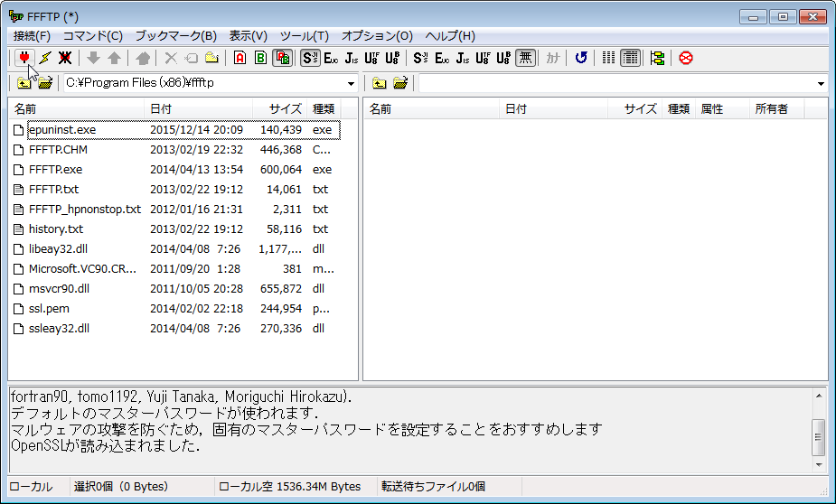Click the Download down-arrow icon

coord(93,58)
